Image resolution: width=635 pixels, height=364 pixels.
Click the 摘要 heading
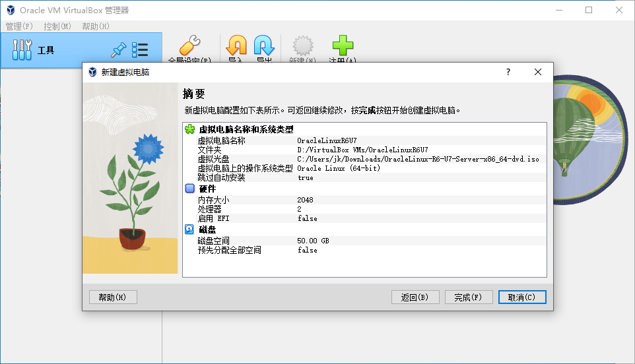(193, 94)
